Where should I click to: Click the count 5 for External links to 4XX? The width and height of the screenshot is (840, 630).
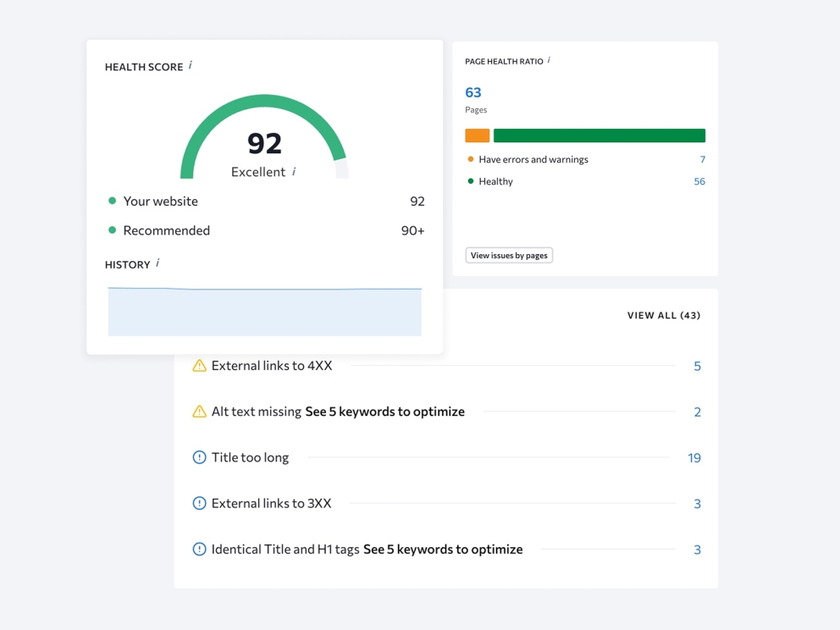pyautogui.click(x=697, y=366)
